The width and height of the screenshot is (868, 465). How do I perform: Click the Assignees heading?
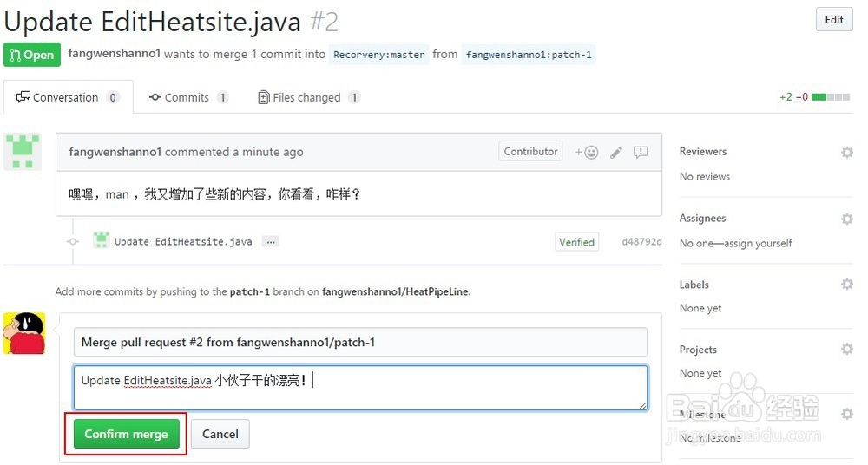(x=702, y=218)
